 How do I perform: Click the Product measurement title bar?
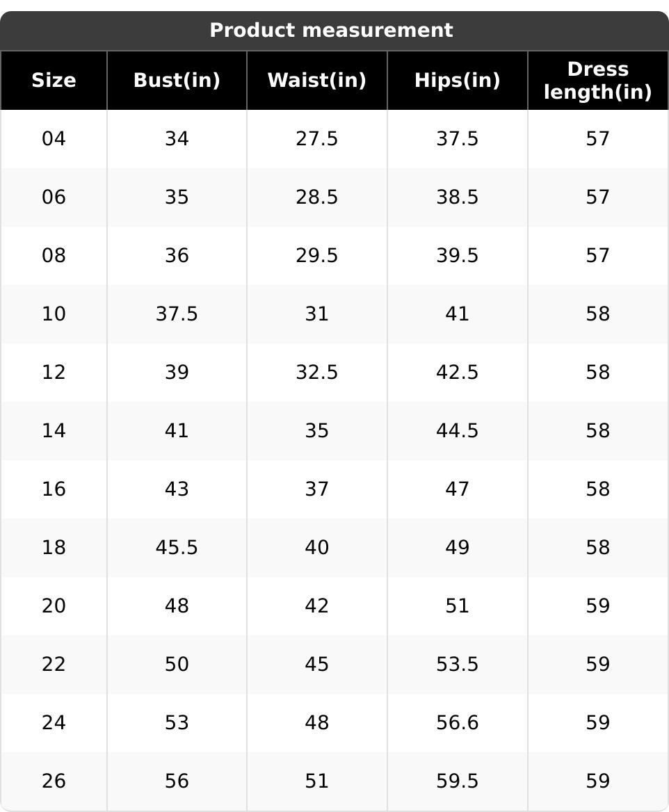(x=331, y=31)
